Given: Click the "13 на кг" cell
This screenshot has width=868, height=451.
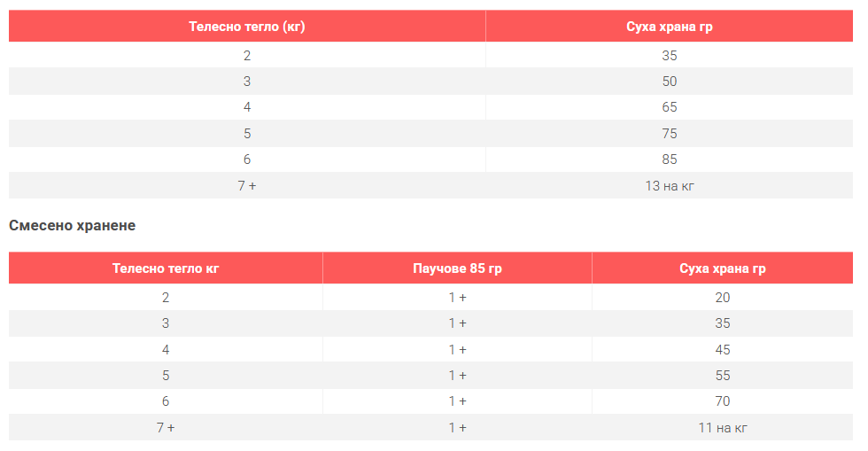Looking at the screenshot, I should (x=669, y=185).
